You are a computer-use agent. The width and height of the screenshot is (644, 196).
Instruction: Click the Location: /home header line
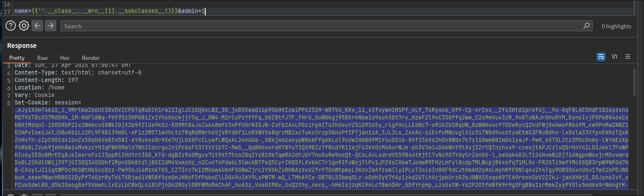point(39,87)
